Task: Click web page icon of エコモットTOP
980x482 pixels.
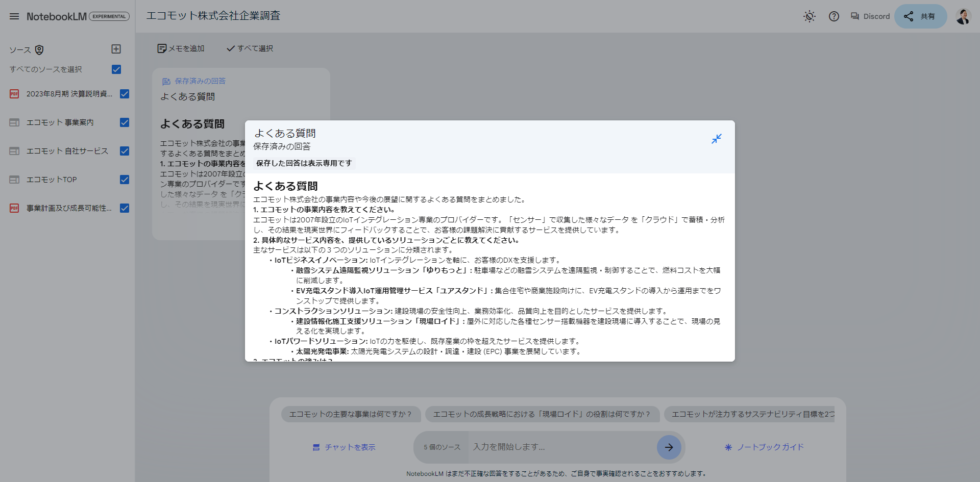Action: point(14,180)
